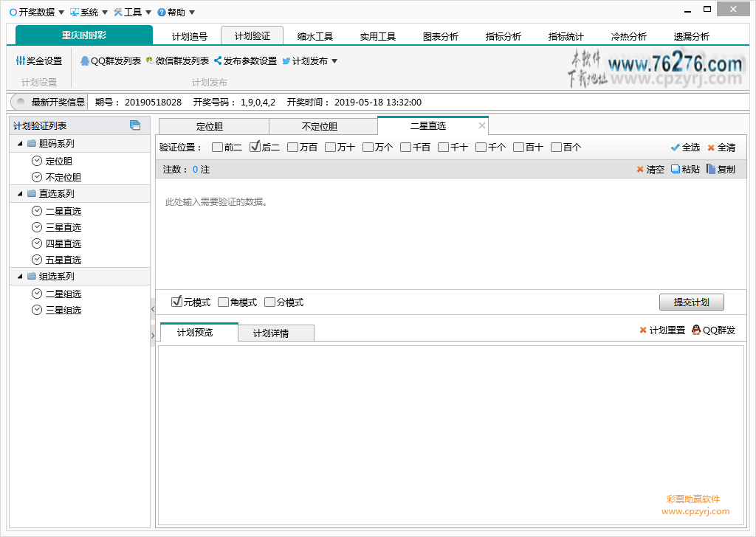
Task: Click the clock icon beside 二星组选
Action: pyautogui.click(x=37, y=294)
